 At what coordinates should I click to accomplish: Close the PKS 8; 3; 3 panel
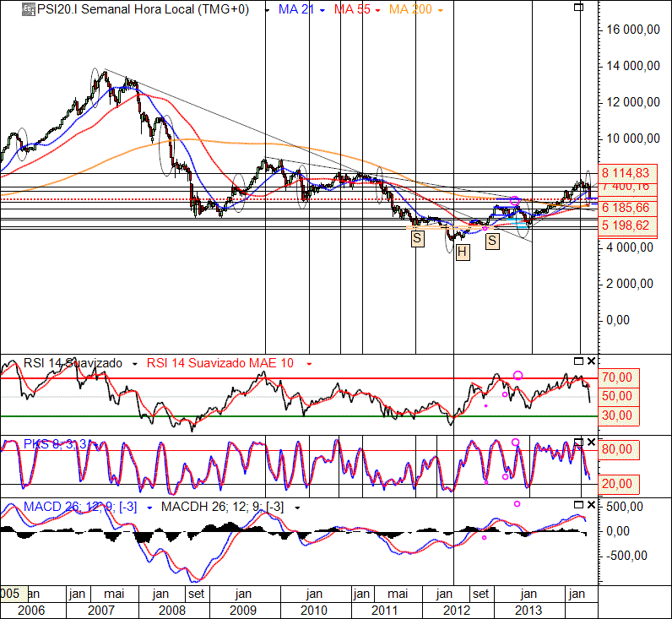click(x=591, y=443)
